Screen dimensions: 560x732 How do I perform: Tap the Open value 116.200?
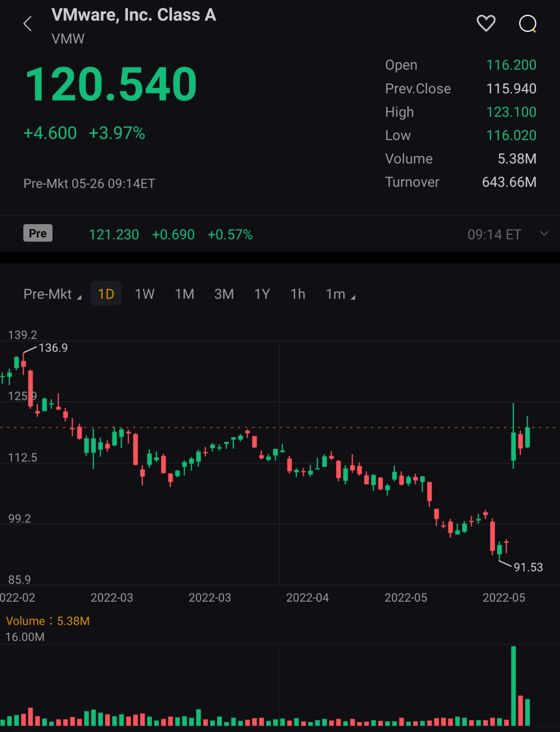pyautogui.click(x=511, y=65)
